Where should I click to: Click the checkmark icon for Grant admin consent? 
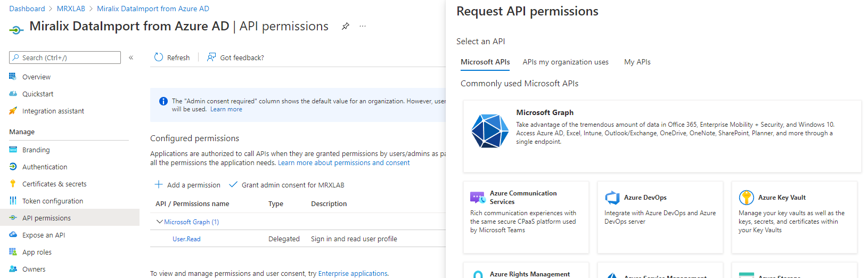tap(233, 184)
